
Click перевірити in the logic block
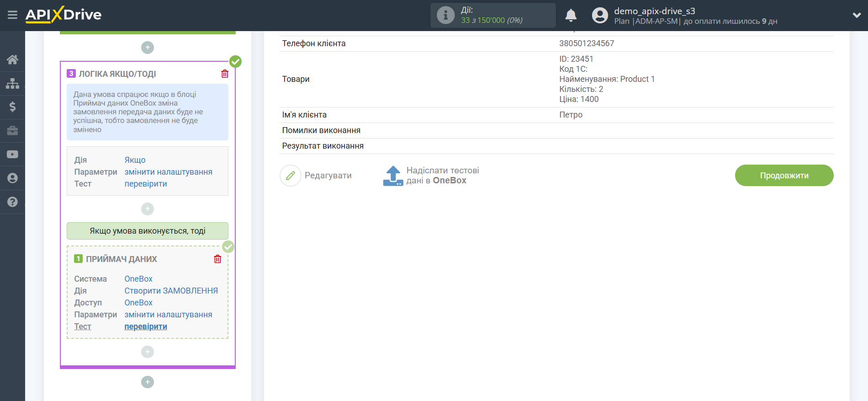pyautogui.click(x=146, y=184)
